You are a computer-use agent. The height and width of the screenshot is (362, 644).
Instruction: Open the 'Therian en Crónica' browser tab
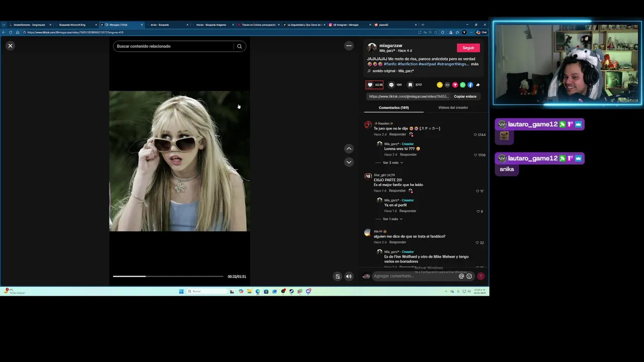click(x=259, y=25)
